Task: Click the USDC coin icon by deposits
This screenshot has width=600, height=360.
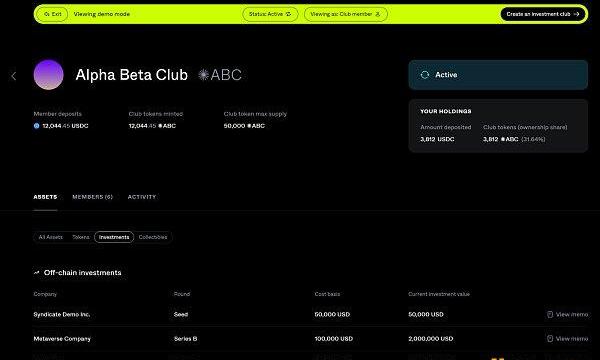Action: point(37,126)
